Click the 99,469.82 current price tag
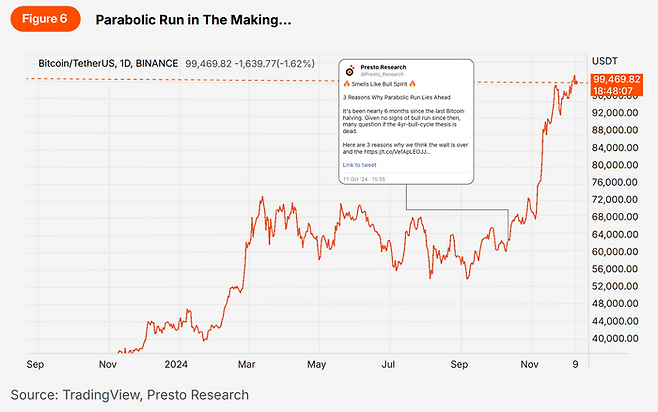This screenshot has height=412, width=658. (616, 78)
